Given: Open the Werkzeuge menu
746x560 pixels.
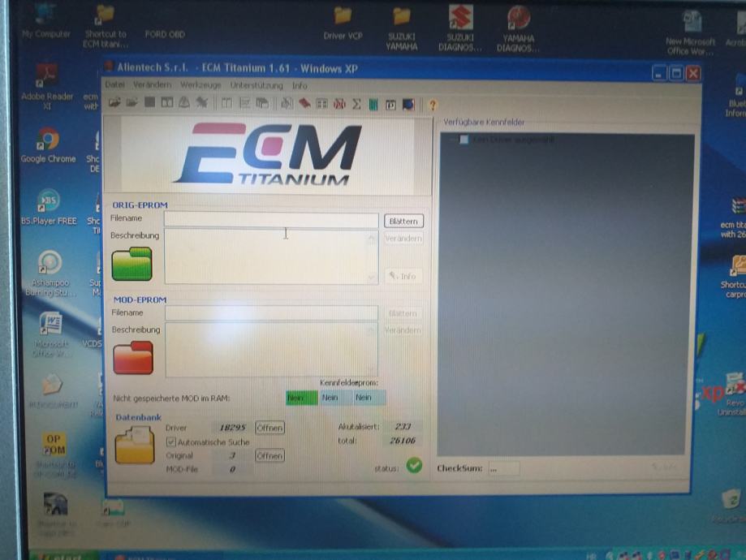Looking at the screenshot, I should tap(201, 84).
